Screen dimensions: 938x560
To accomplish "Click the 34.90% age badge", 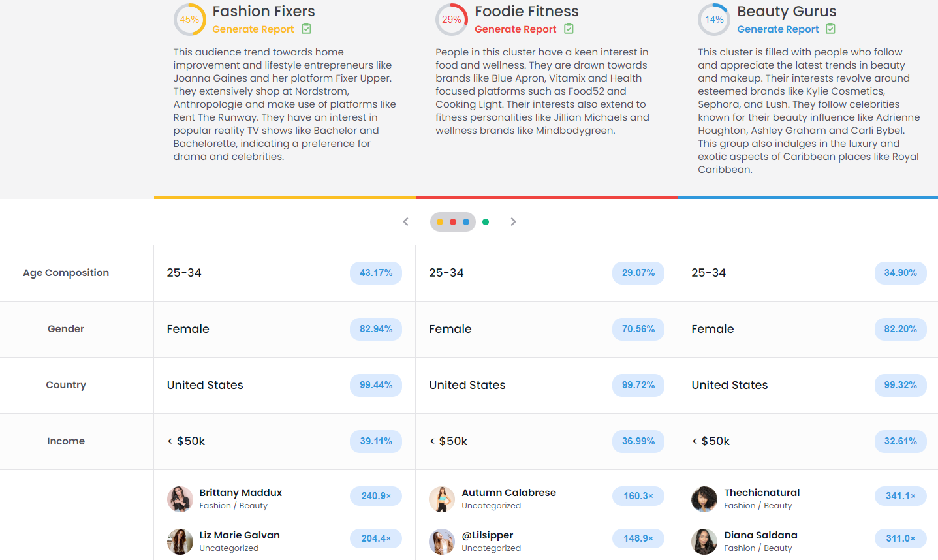I will click(901, 273).
